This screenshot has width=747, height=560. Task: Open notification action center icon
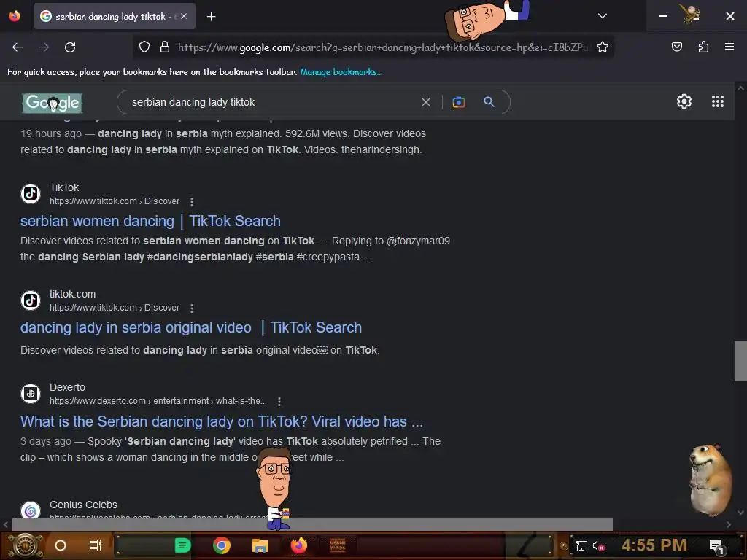[717, 546]
